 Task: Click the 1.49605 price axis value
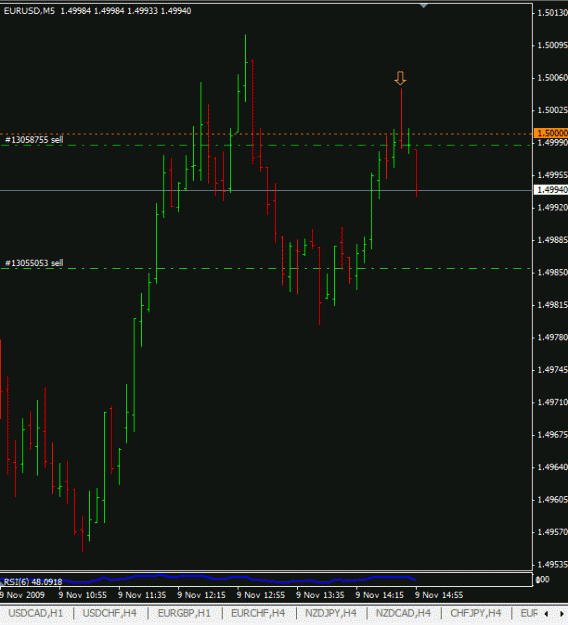[x=552, y=500]
